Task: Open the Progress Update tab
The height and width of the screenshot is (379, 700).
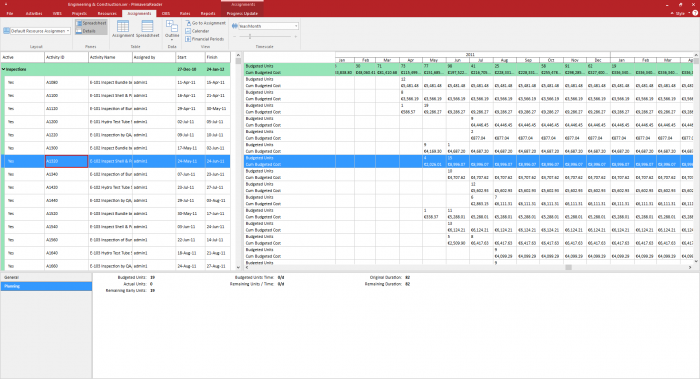Action: 242,13
